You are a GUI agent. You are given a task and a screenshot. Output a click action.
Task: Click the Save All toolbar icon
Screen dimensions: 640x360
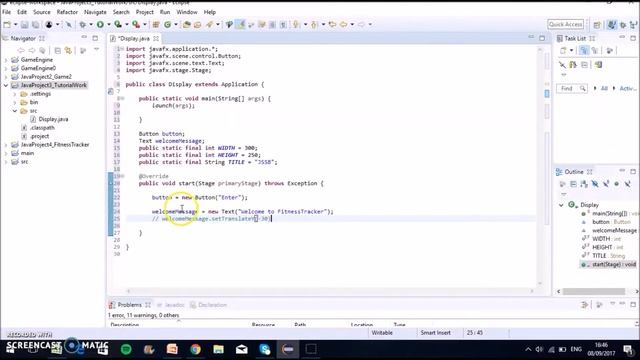coord(36,25)
